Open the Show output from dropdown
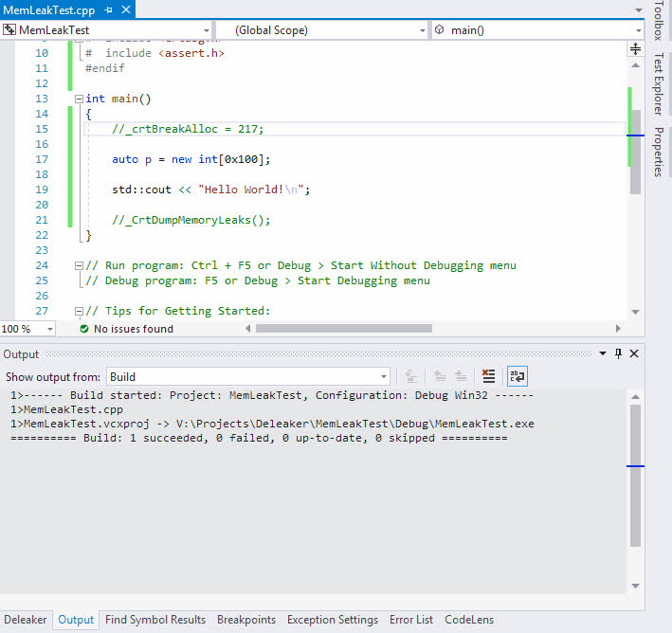Image resolution: width=672 pixels, height=633 pixels. [x=382, y=377]
